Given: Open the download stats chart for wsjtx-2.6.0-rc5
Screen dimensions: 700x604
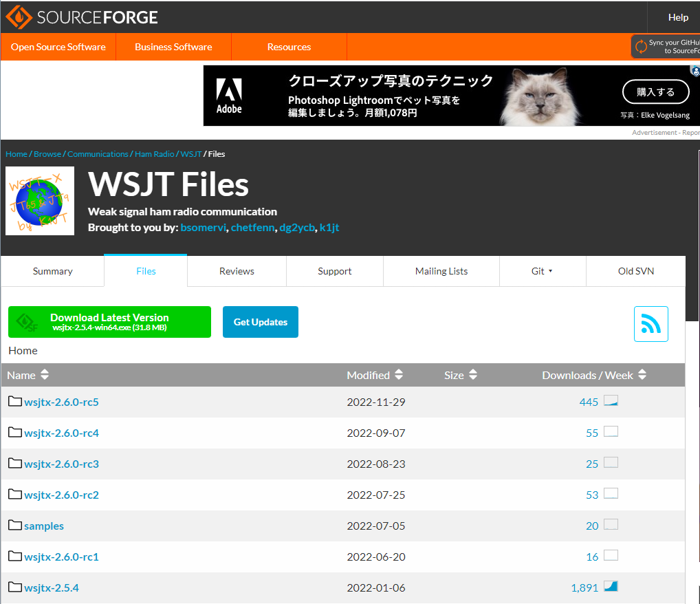Looking at the screenshot, I should click(x=611, y=400).
